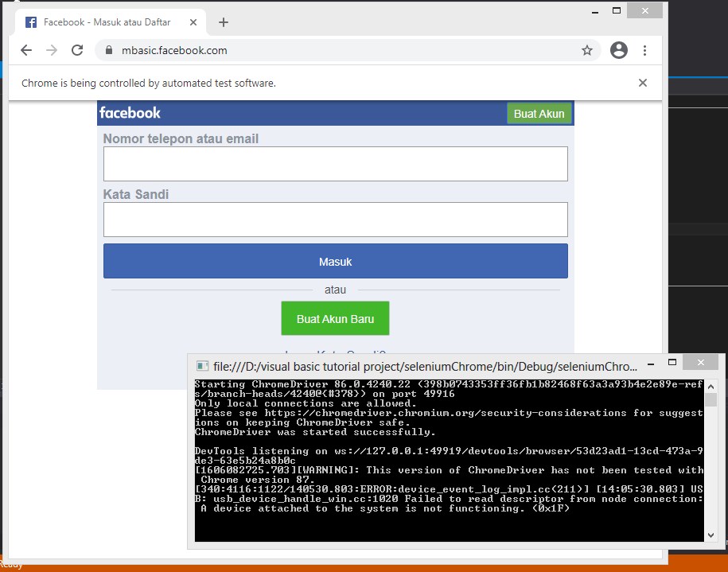
Task: Click console window icon in title bar
Action: click(x=202, y=366)
